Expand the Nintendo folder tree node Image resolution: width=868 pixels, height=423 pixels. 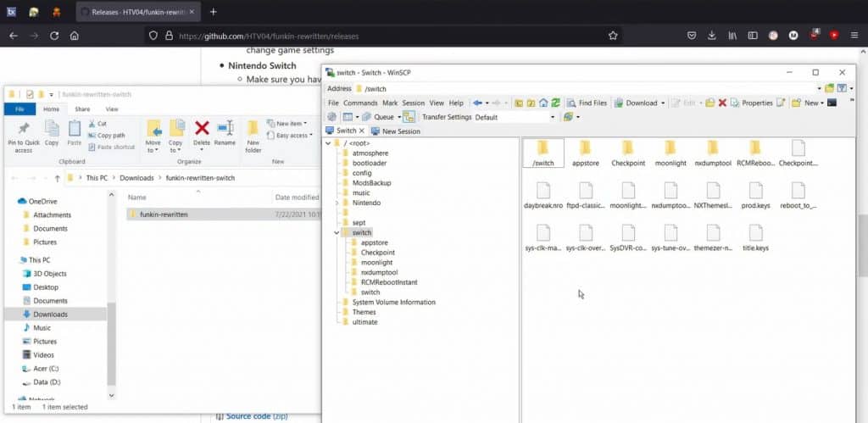click(x=338, y=203)
